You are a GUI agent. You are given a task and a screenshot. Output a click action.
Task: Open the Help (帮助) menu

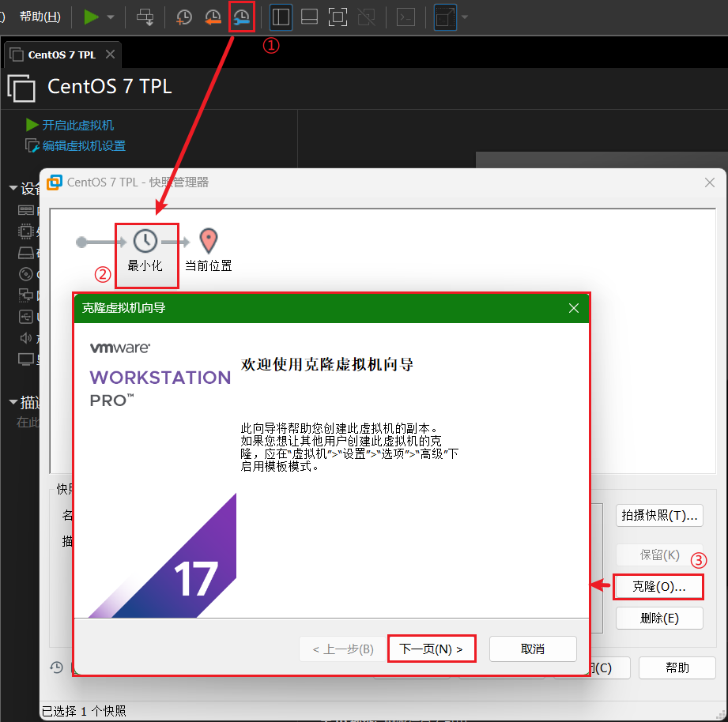pos(40,17)
